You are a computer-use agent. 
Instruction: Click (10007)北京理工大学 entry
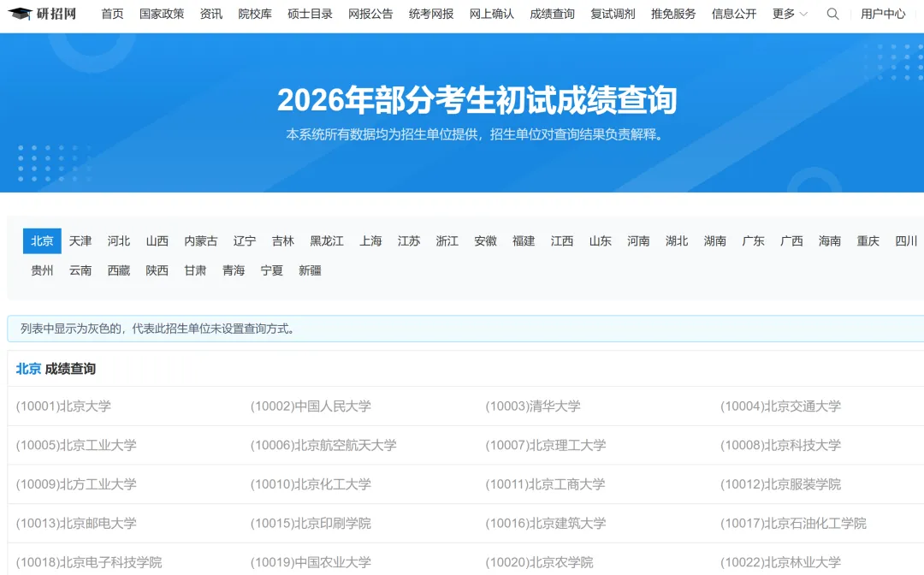(546, 445)
